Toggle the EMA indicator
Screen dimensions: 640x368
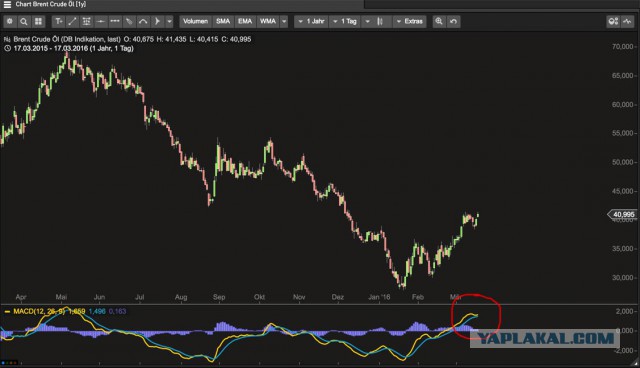[x=245, y=21]
